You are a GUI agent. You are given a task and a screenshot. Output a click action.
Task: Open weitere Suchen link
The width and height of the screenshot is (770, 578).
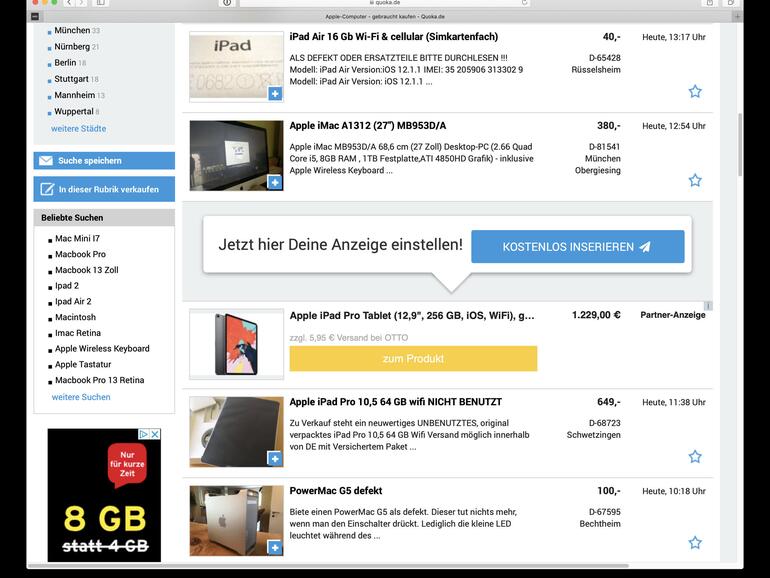tap(81, 397)
